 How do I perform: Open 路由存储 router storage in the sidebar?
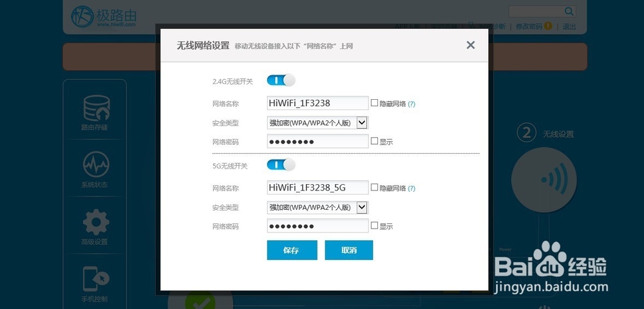point(95,113)
